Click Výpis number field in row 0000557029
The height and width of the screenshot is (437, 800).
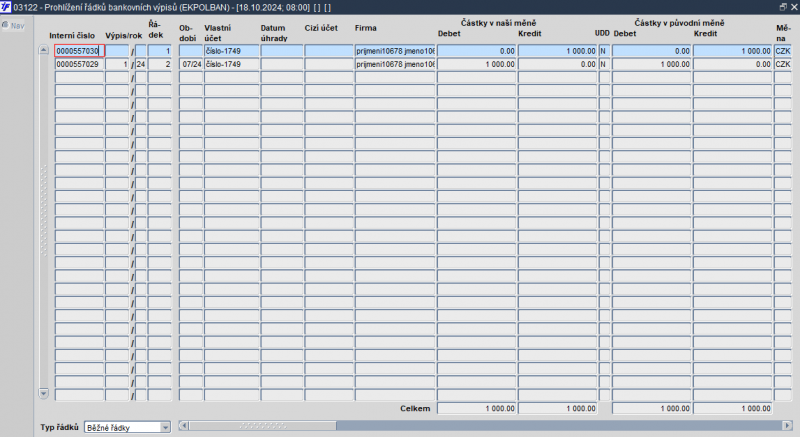coord(117,64)
